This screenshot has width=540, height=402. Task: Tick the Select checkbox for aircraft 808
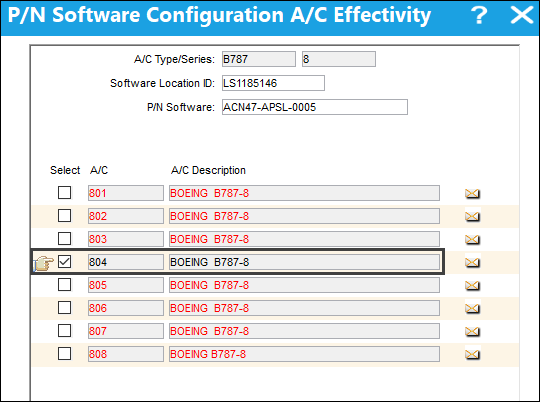pos(64,354)
